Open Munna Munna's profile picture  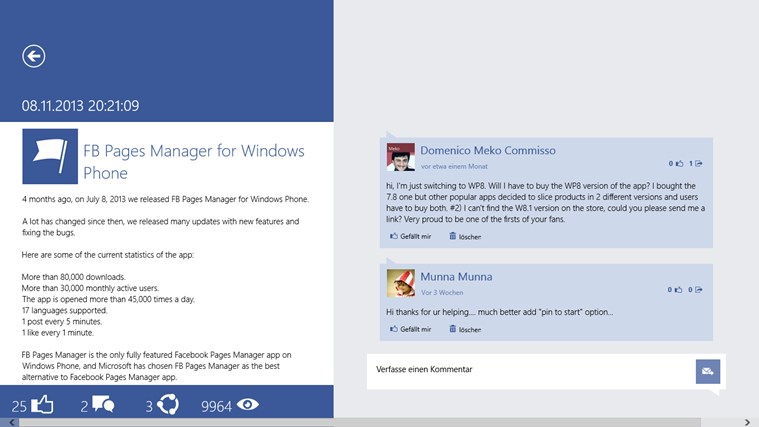point(401,283)
